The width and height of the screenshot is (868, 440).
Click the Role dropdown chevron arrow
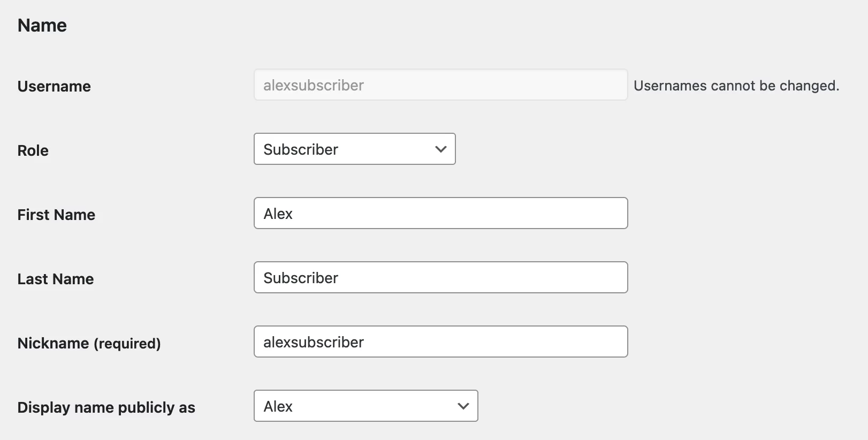click(441, 149)
